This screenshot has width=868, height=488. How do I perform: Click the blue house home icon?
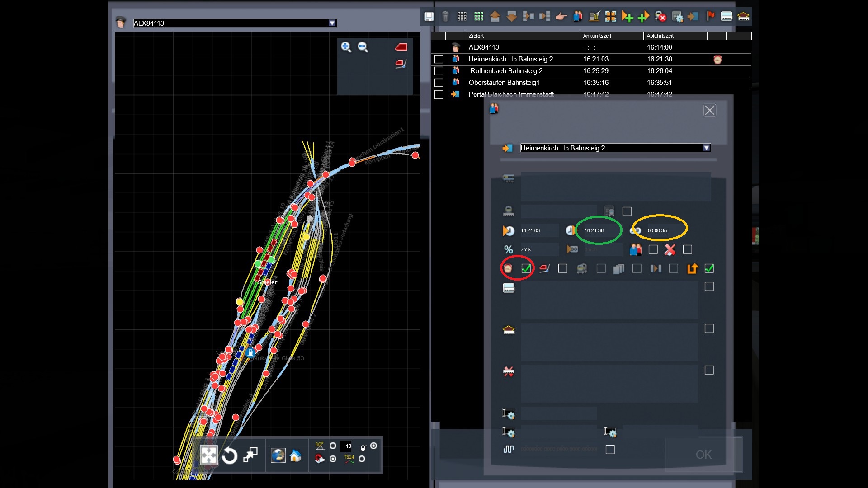click(296, 455)
